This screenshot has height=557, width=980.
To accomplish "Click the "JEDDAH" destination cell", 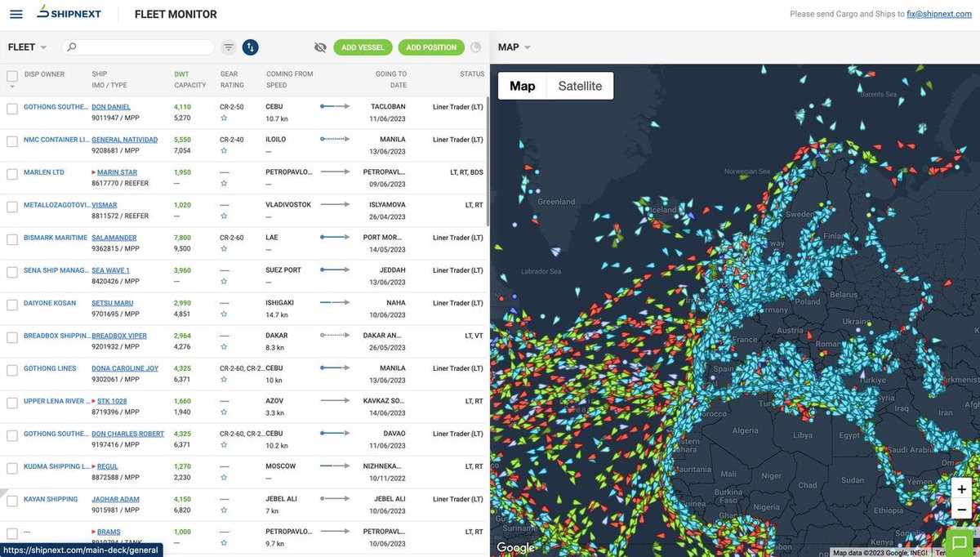I will coord(393,270).
